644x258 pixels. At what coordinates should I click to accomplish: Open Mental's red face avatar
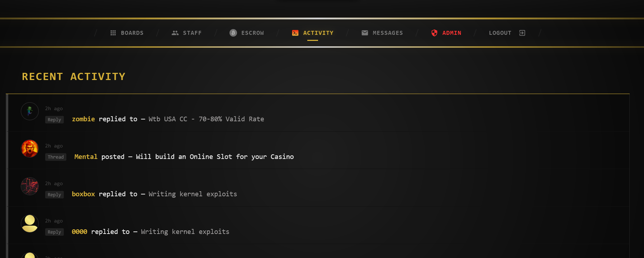[30, 149]
